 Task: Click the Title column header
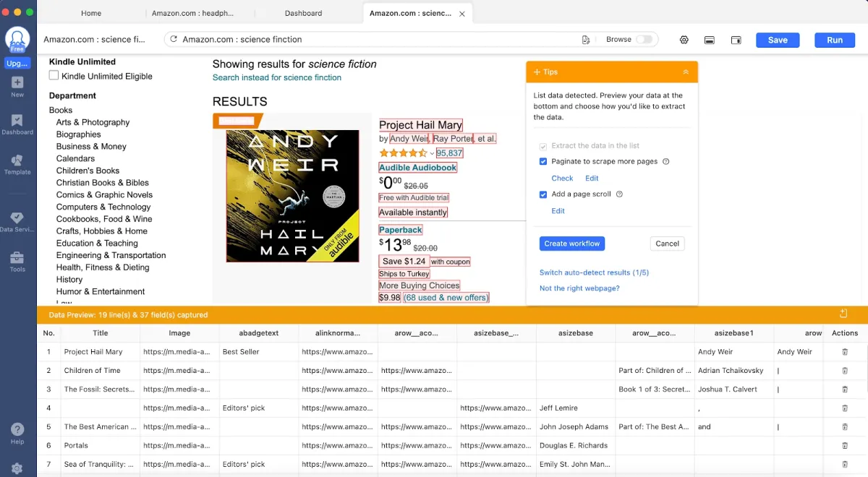pyautogui.click(x=101, y=333)
